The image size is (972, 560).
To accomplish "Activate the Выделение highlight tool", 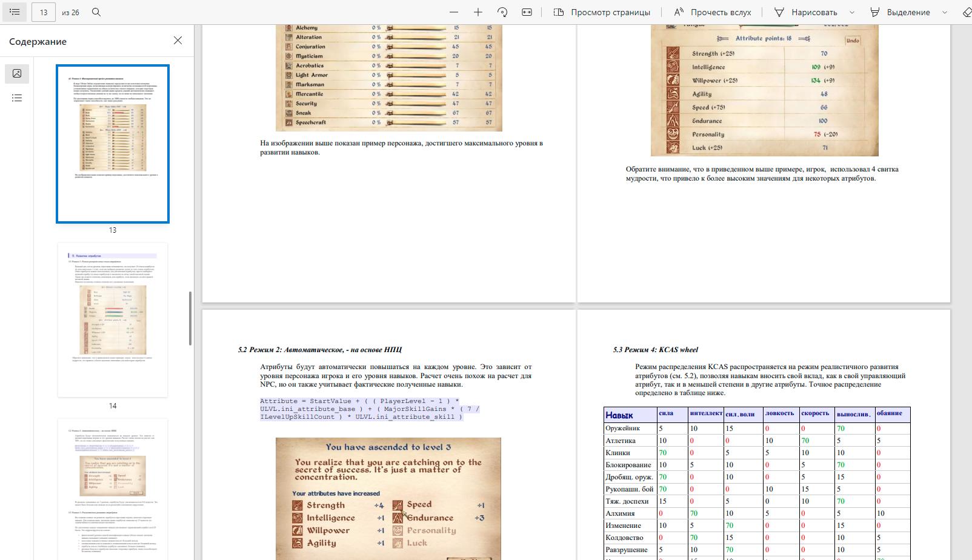I will [x=900, y=12].
